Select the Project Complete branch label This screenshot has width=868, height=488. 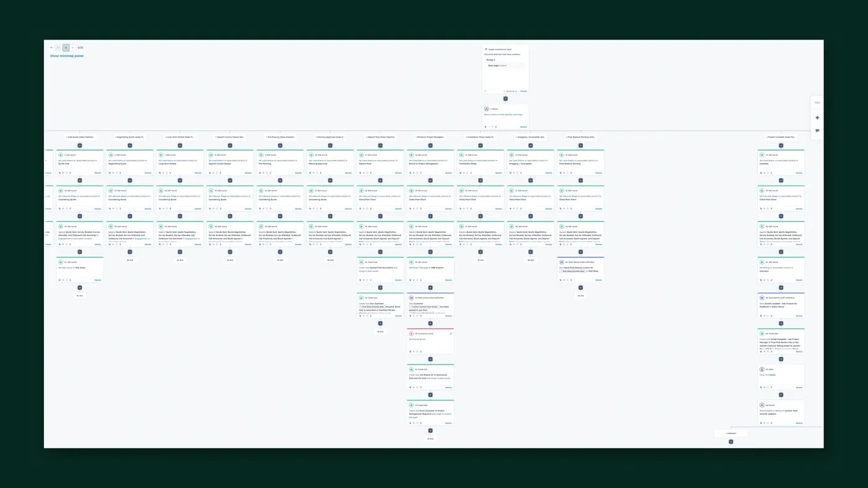click(x=781, y=137)
